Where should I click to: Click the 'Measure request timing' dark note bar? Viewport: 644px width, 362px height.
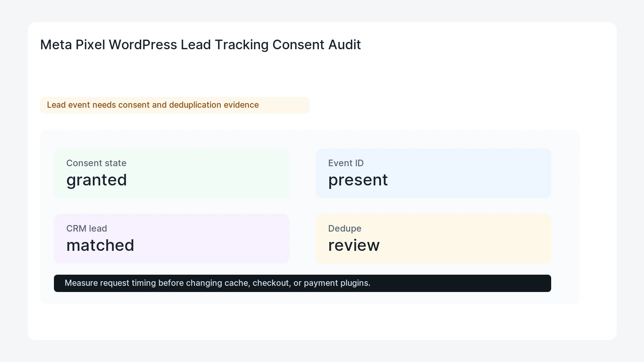[302, 283]
